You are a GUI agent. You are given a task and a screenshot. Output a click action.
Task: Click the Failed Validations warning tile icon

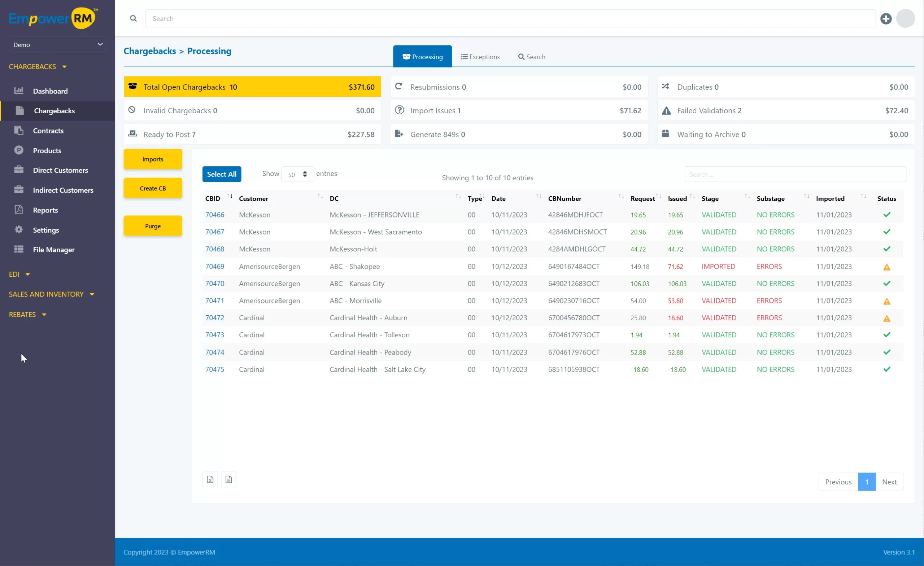click(x=666, y=111)
